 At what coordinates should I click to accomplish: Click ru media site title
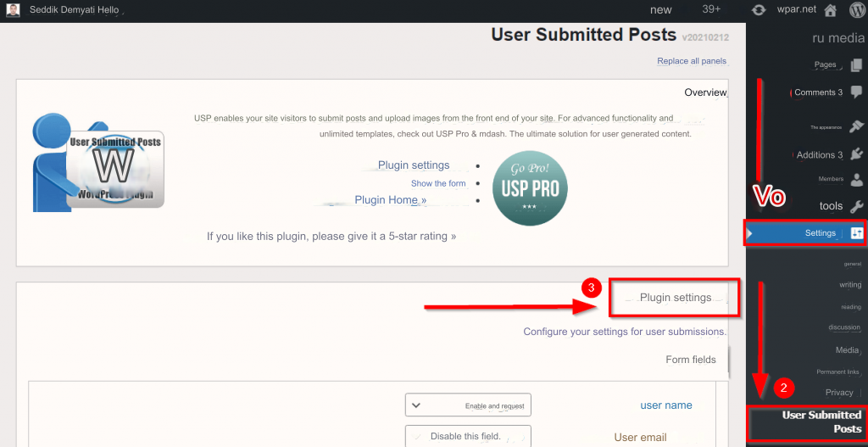click(838, 38)
